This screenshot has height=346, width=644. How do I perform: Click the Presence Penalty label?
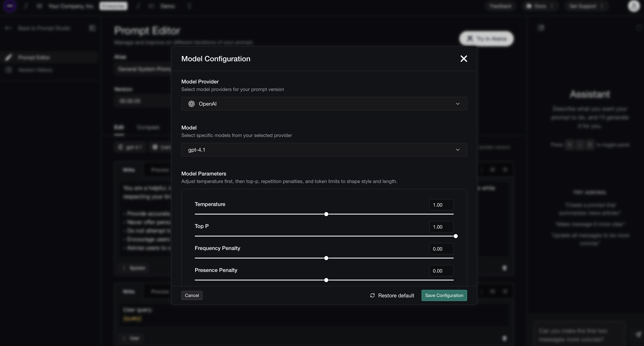[216, 270]
